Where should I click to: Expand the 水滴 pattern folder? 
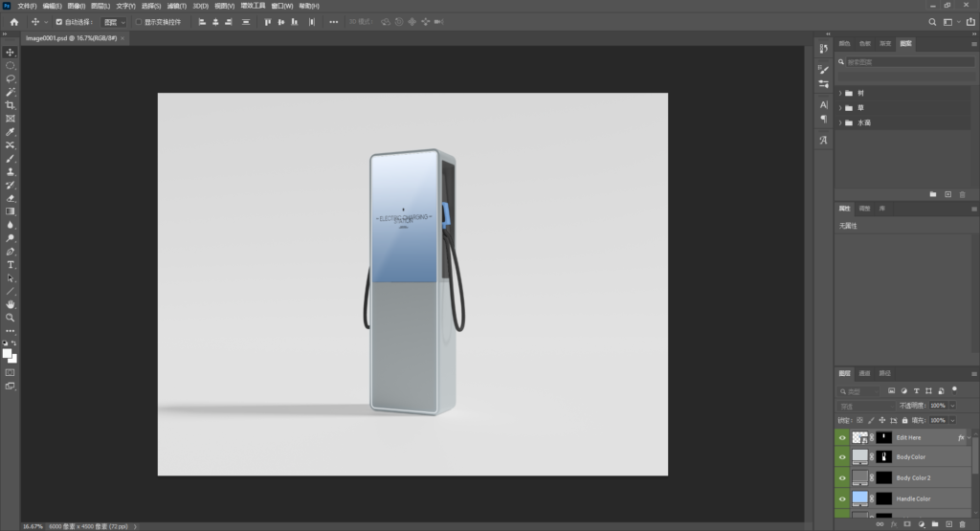click(x=840, y=123)
